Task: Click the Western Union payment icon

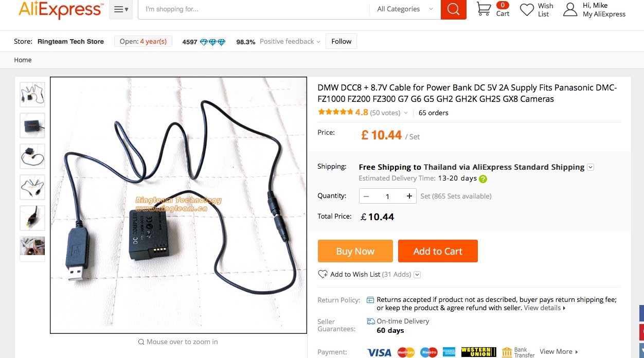Action: click(x=479, y=352)
